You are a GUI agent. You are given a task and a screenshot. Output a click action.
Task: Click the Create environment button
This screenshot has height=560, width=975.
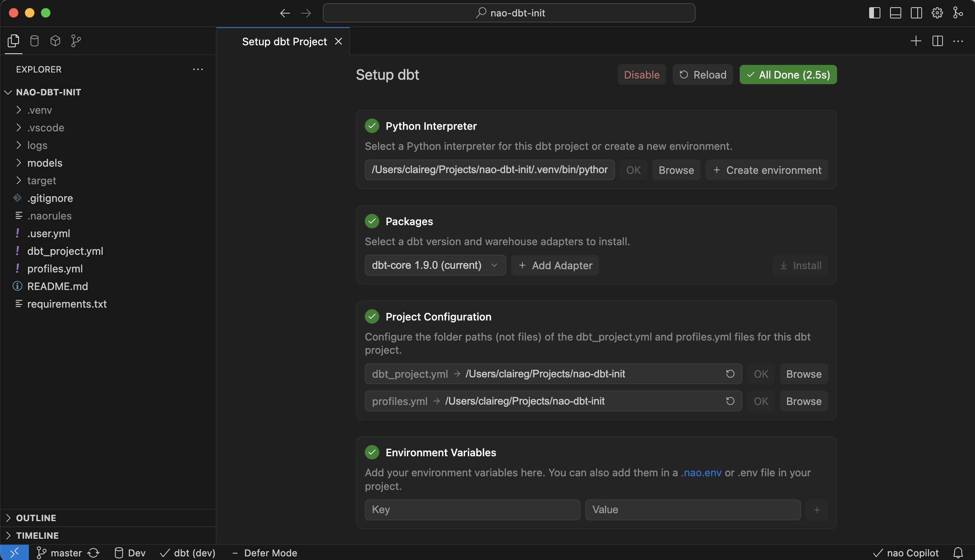767,170
